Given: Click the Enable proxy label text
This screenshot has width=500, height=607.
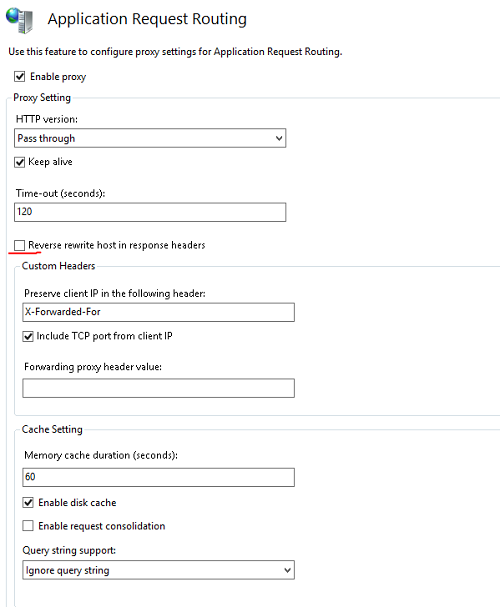Looking at the screenshot, I should pos(58,77).
